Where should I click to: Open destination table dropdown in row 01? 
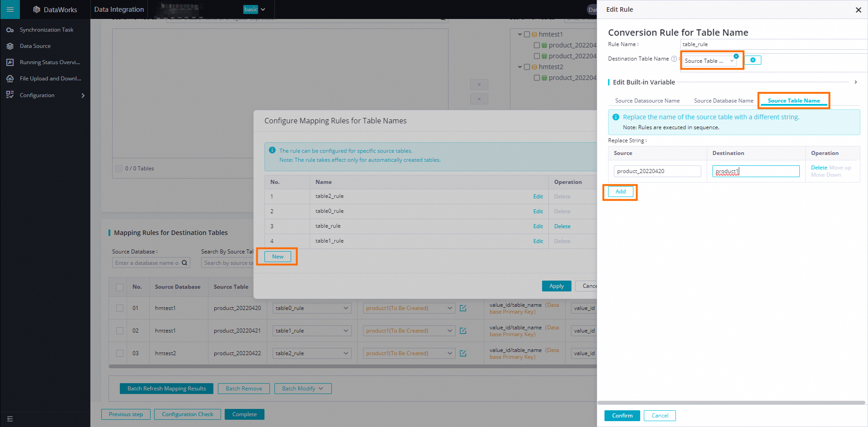(409, 308)
